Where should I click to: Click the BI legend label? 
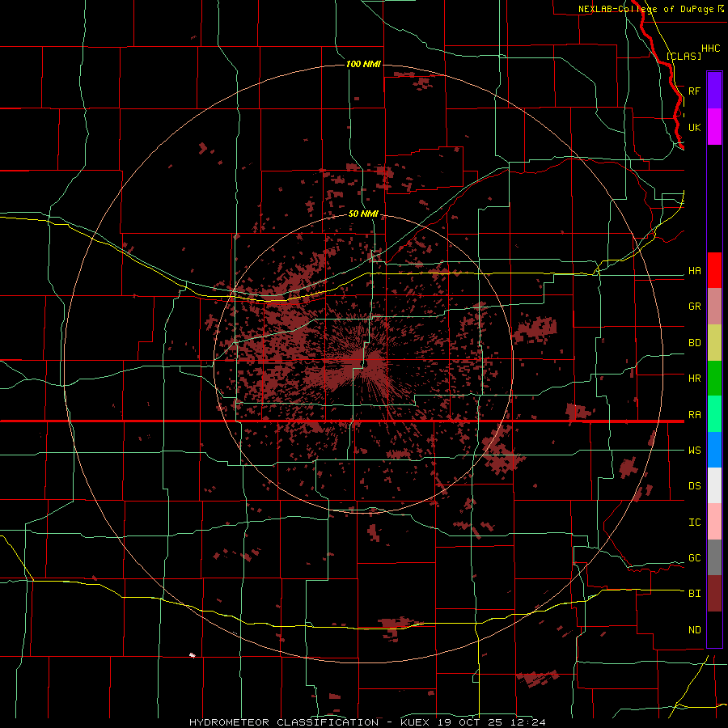(694, 594)
